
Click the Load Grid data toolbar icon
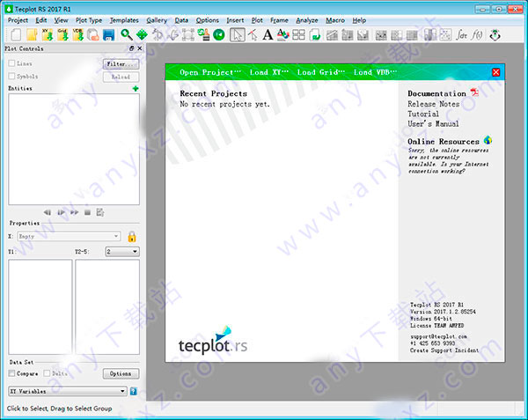point(63,34)
